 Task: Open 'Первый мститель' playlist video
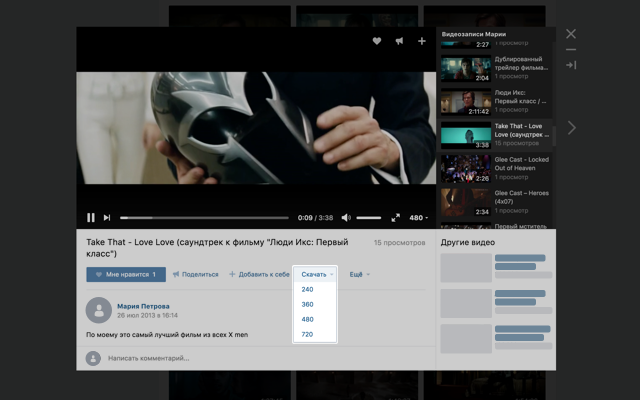pos(496,226)
